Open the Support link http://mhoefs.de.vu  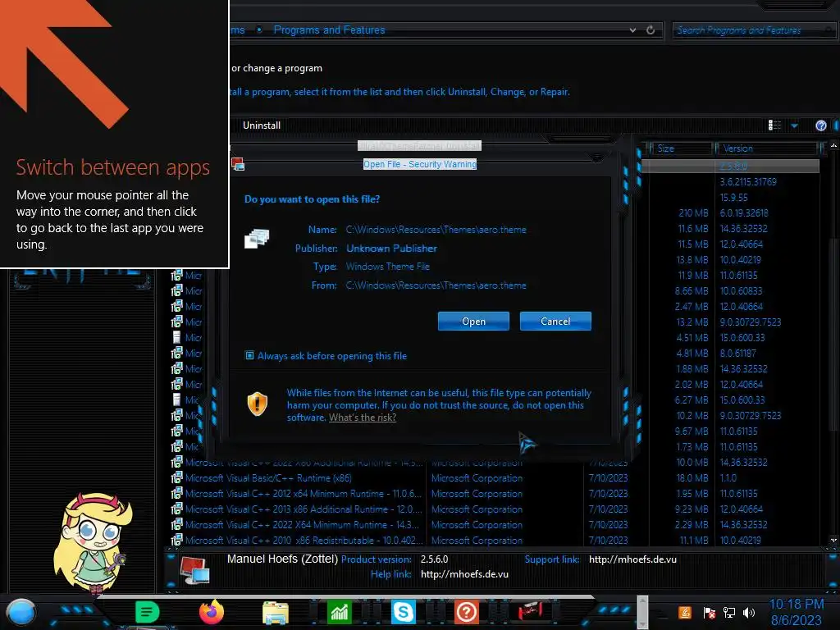click(x=632, y=559)
